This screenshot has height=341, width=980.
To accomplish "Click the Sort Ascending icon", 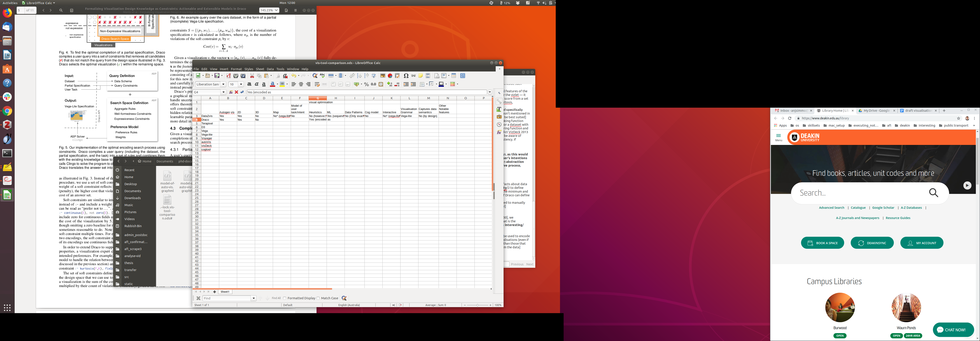I will coord(359,76).
